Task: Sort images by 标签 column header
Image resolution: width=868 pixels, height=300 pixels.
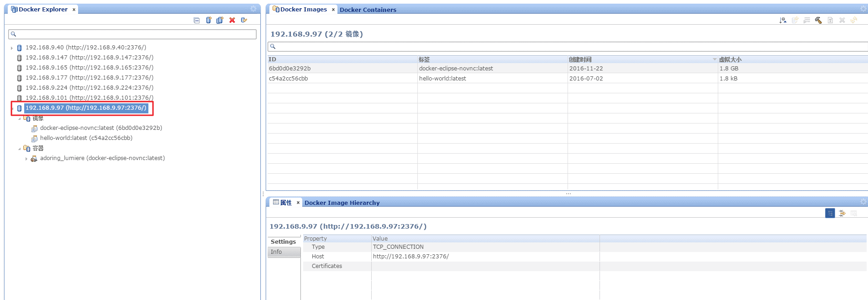Action: click(493, 59)
